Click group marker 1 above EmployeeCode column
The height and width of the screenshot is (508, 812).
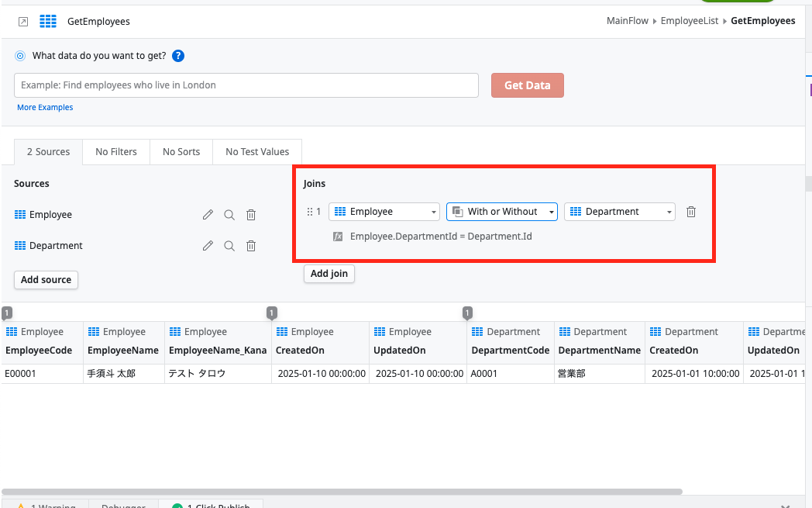(7, 313)
